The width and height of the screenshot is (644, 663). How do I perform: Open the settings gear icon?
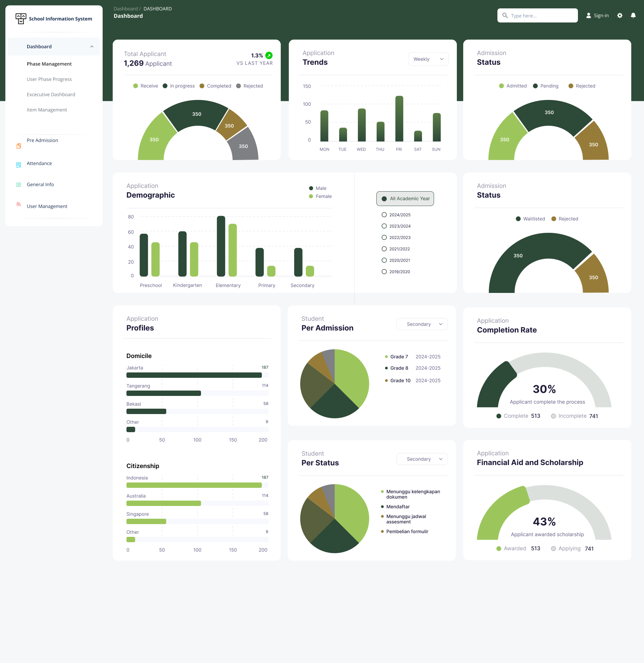(x=620, y=15)
